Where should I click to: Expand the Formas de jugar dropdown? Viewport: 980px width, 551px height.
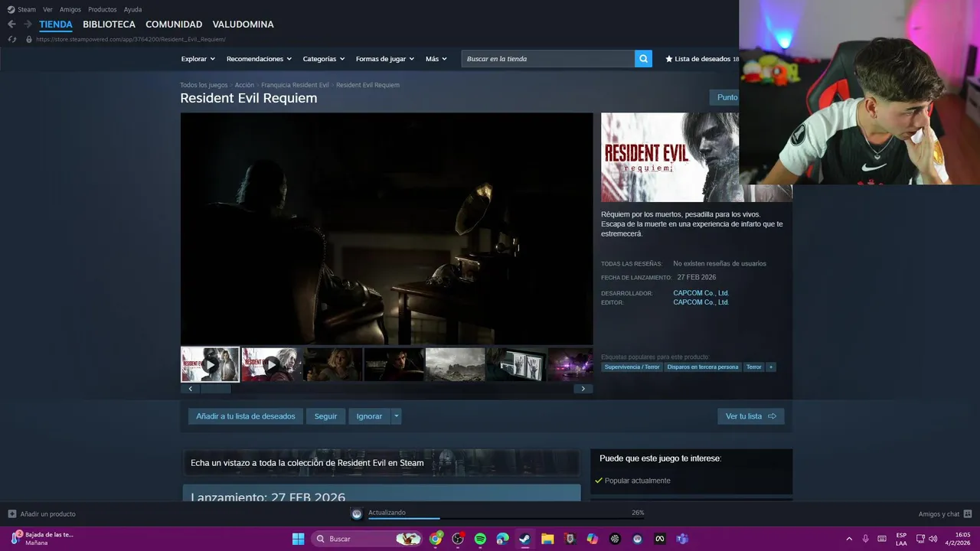(x=385, y=59)
